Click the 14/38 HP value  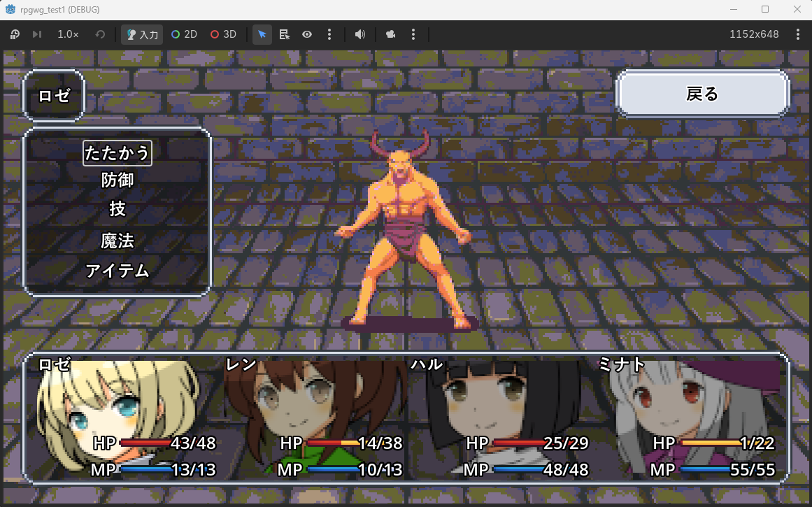380,443
